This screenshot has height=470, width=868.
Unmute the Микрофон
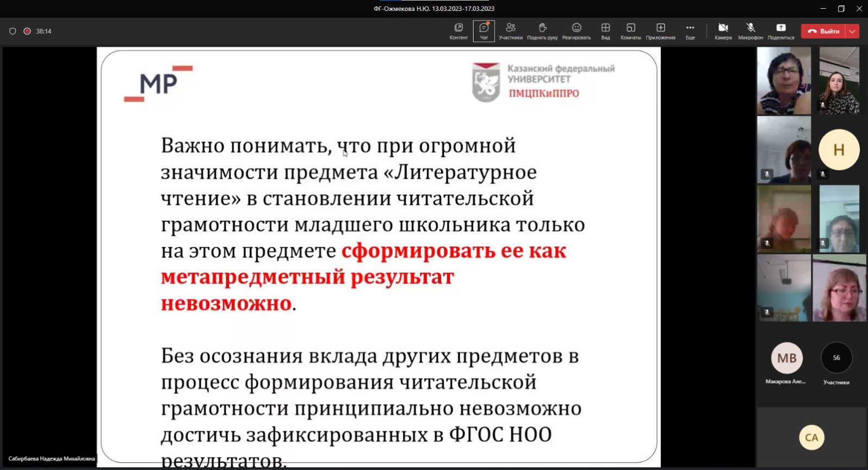(x=750, y=31)
